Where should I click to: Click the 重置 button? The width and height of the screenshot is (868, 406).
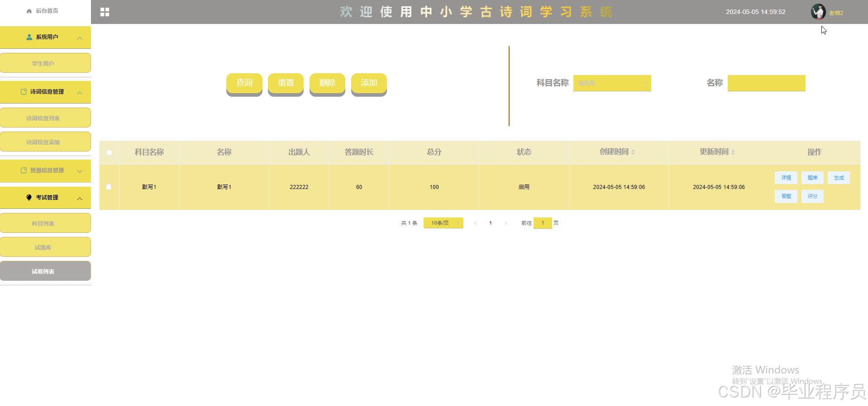coord(286,84)
